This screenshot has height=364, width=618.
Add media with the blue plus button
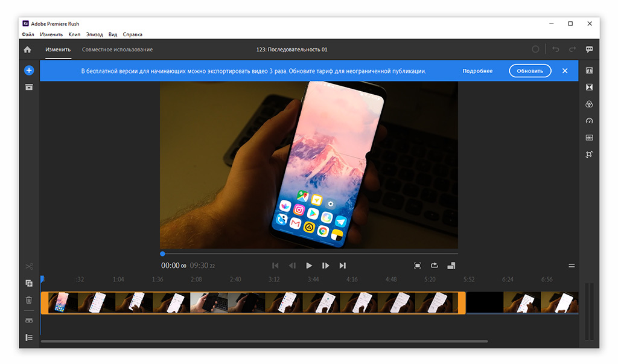[x=29, y=71]
